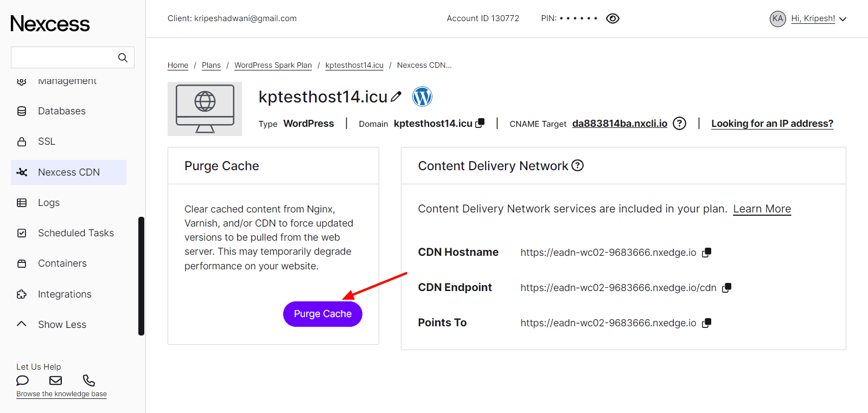868x413 pixels.
Task: Copy the CDN Hostname URL
Action: (x=706, y=253)
